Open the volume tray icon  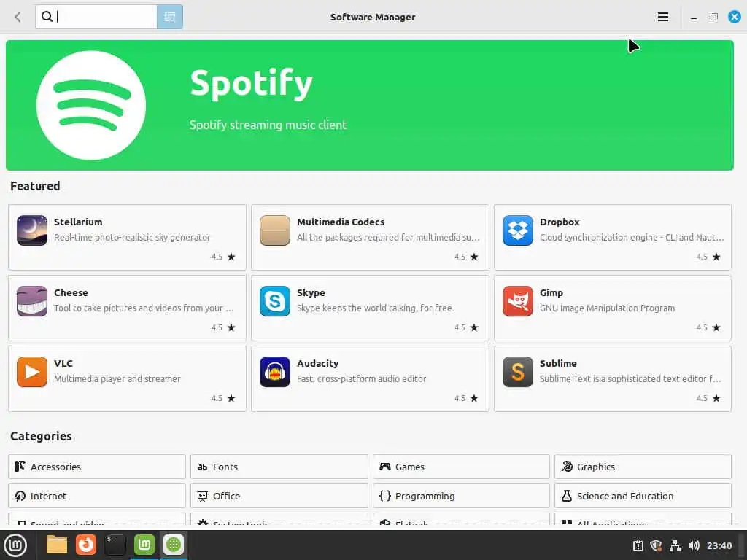[694, 545]
